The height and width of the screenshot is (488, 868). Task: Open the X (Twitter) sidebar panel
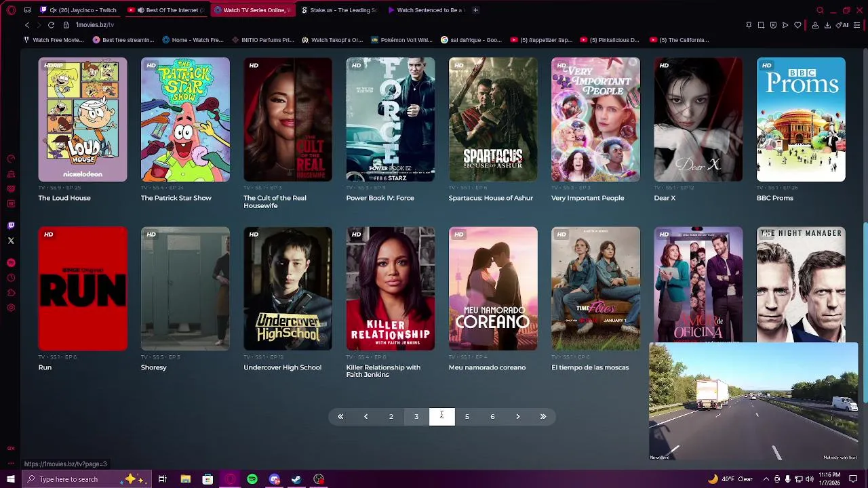(11, 241)
